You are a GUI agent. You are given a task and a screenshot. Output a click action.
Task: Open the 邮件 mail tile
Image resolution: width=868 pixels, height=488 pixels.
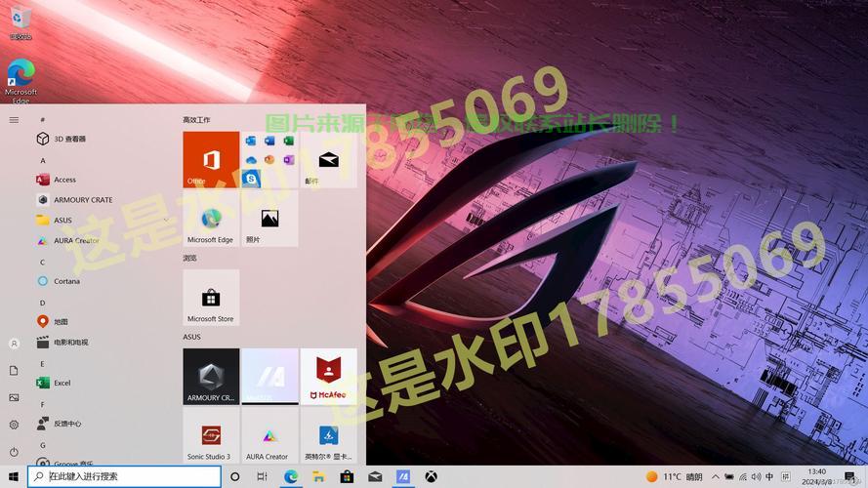click(x=329, y=159)
